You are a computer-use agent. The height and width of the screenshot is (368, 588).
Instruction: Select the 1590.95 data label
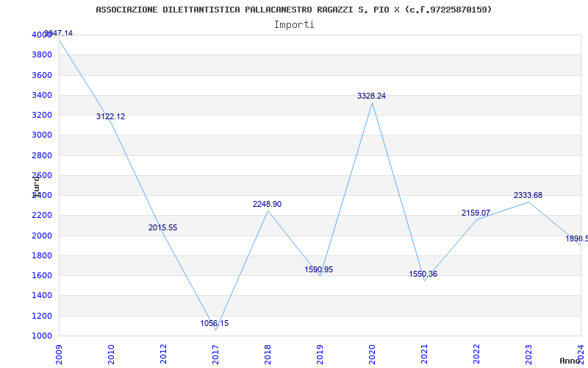point(319,269)
